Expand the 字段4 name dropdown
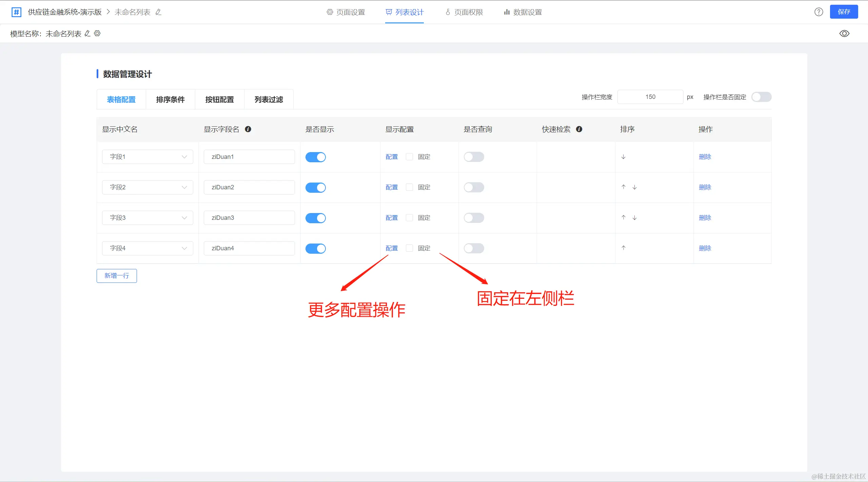 pos(147,248)
